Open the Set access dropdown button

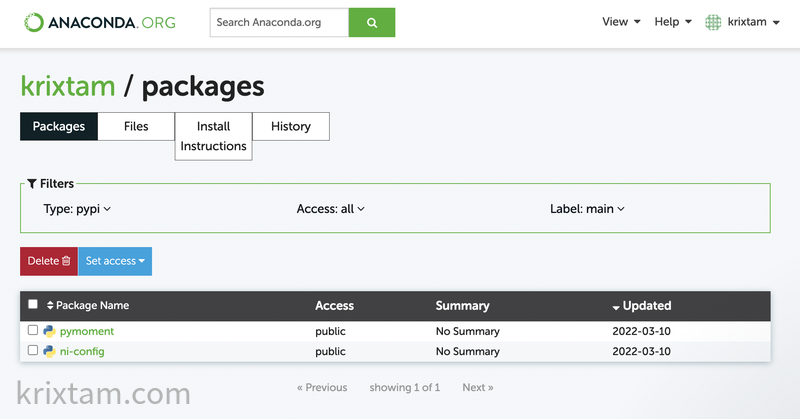point(115,261)
